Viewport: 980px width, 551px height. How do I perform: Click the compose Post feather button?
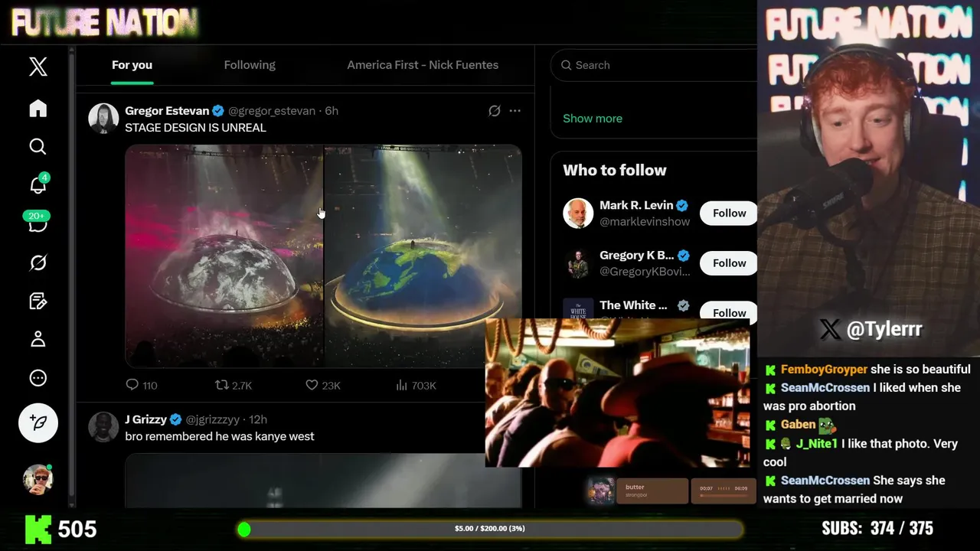[38, 422]
